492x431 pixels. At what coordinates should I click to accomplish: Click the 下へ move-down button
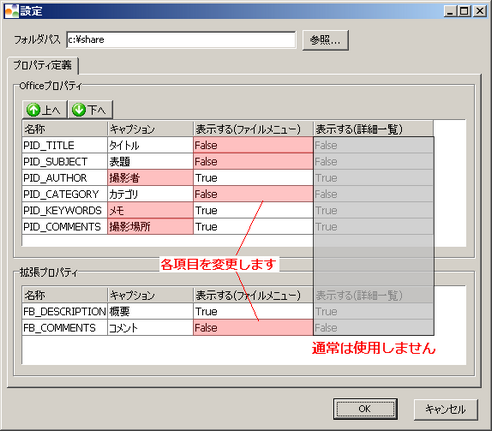click(x=90, y=109)
